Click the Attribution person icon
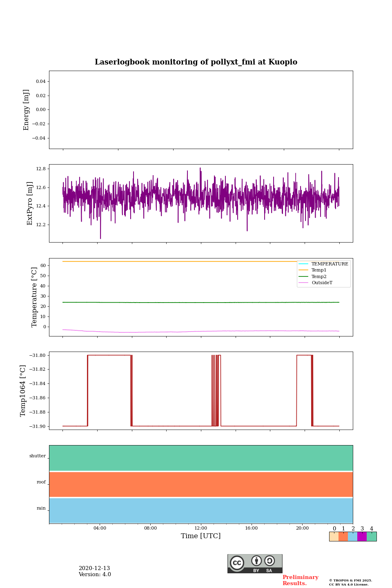392x588 pixels. click(x=256, y=561)
